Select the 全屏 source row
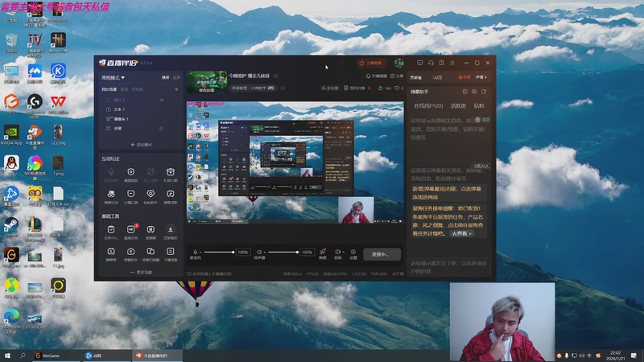Screen dimensions: 644x362 (139, 129)
